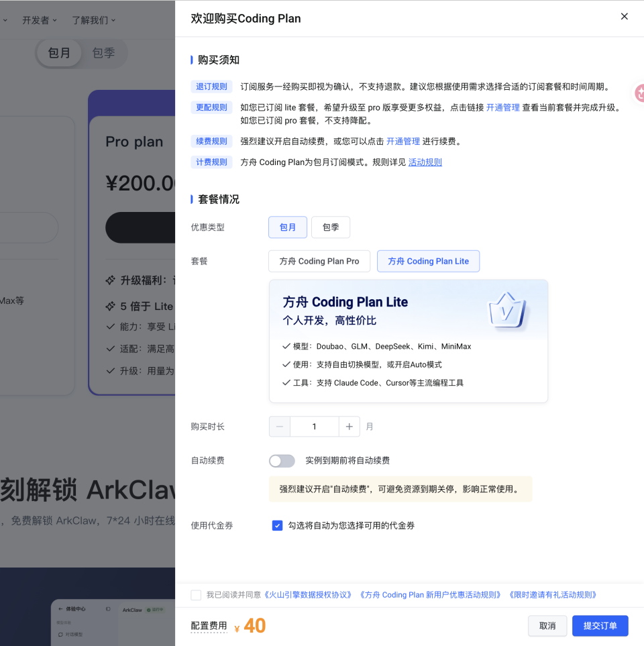Click the 提交订单 submit order button
The width and height of the screenshot is (644, 646).
(x=600, y=626)
